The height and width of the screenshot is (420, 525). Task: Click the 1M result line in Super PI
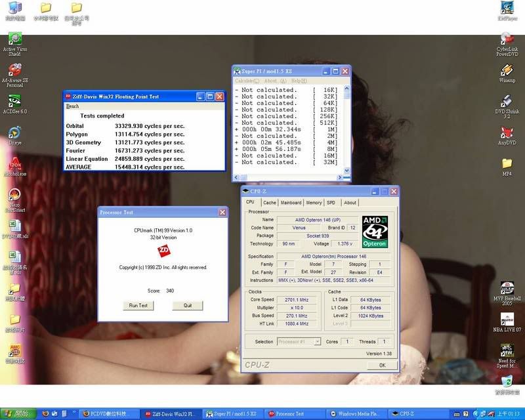click(286, 129)
